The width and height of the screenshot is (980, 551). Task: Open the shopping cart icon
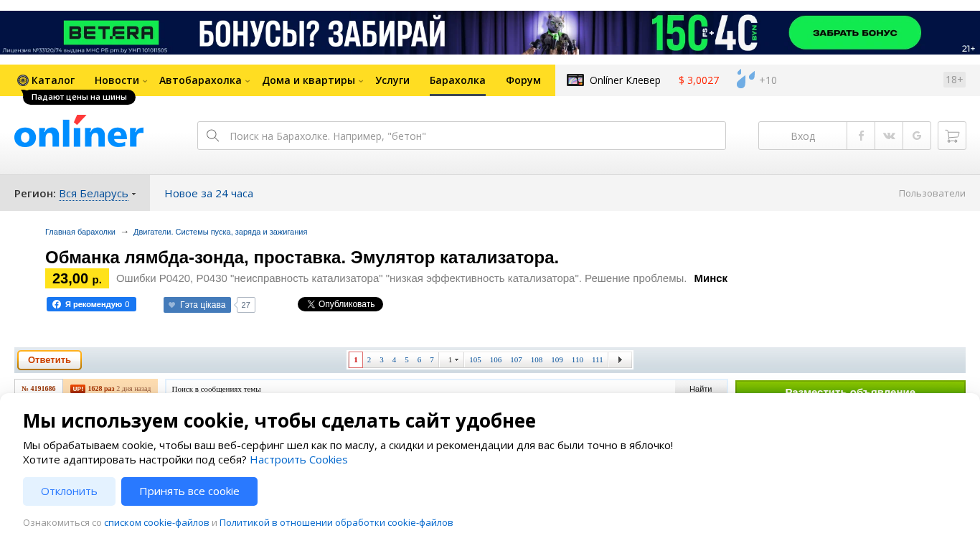coord(952,136)
